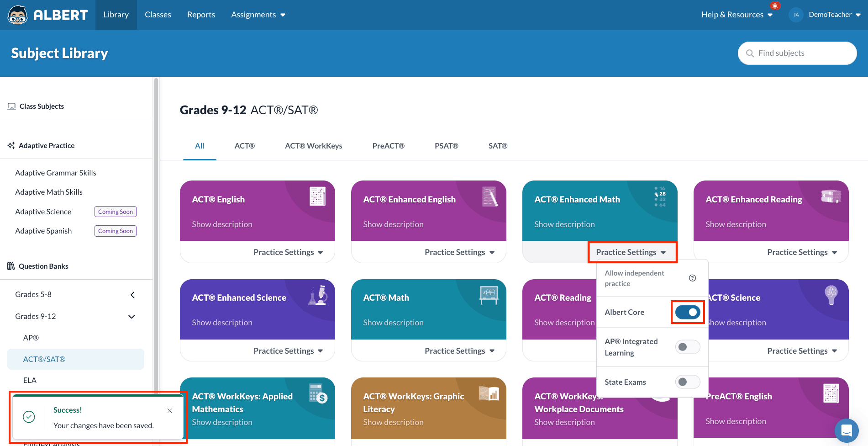
Task: Click the ACT® Math chalkboard icon
Action: 489,295
